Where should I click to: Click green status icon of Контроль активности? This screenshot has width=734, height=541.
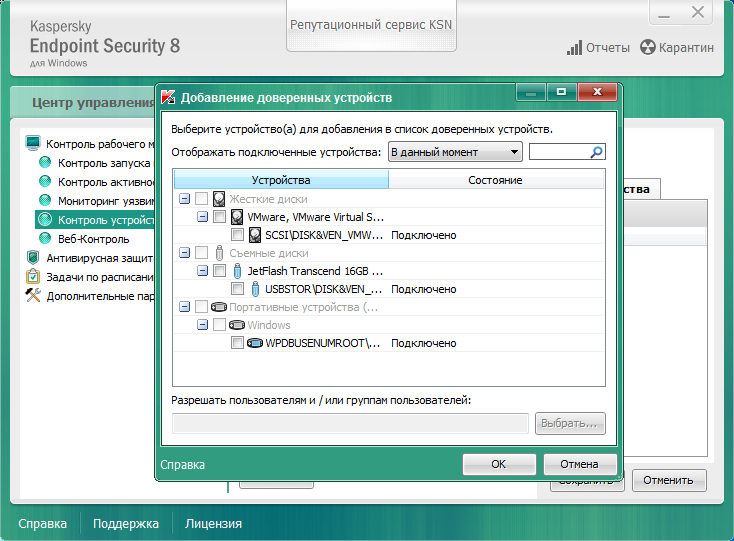click(45, 181)
